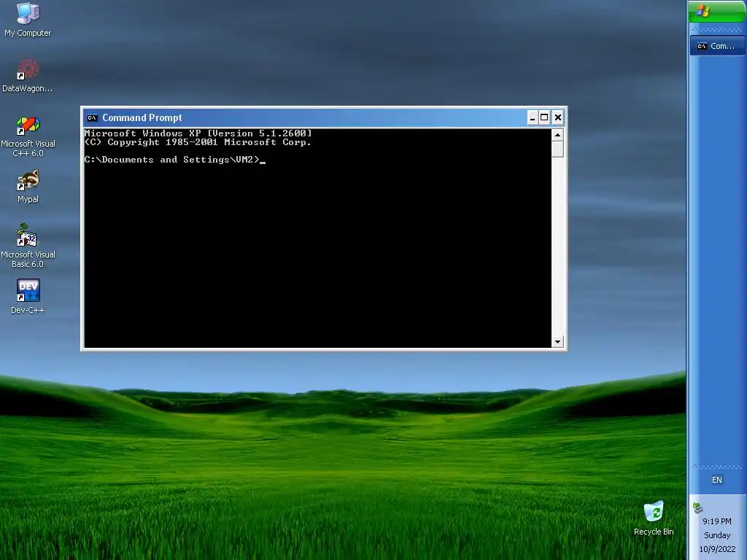This screenshot has width=747, height=560.
Task: Click the Command Prompt title bar text
Action: click(x=142, y=117)
